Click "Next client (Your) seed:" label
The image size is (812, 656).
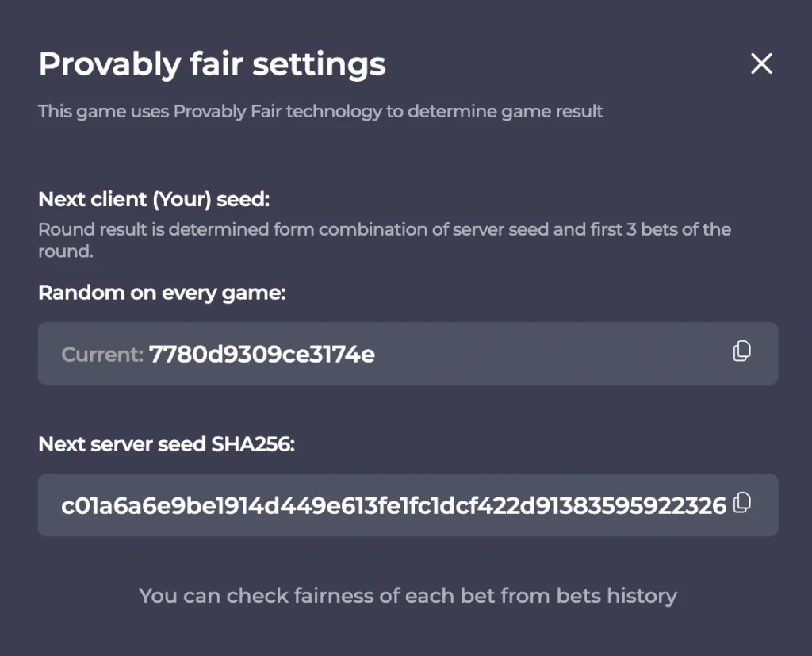(154, 199)
